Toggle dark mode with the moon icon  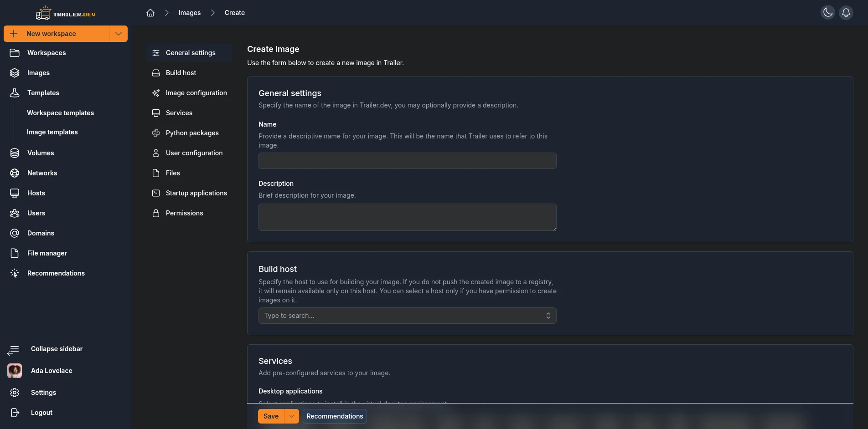pyautogui.click(x=827, y=13)
